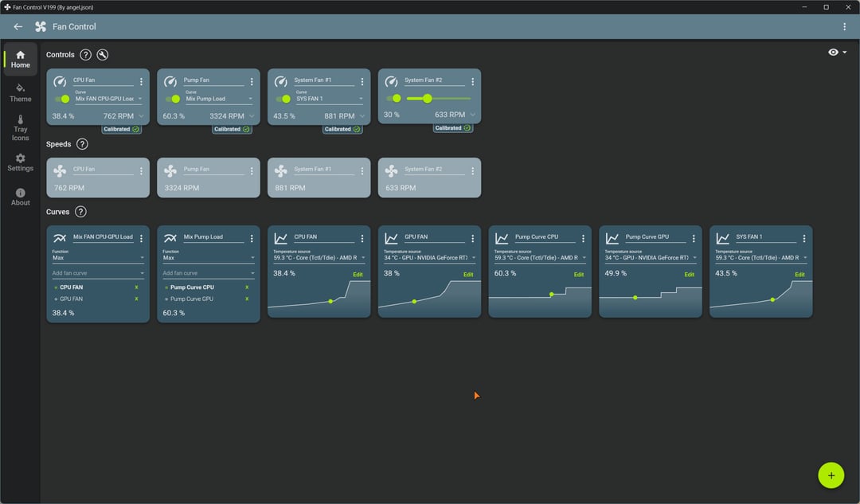This screenshot has height=504, width=860.
Task: Expand the System Fan #2 control card chevron
Action: (x=473, y=115)
